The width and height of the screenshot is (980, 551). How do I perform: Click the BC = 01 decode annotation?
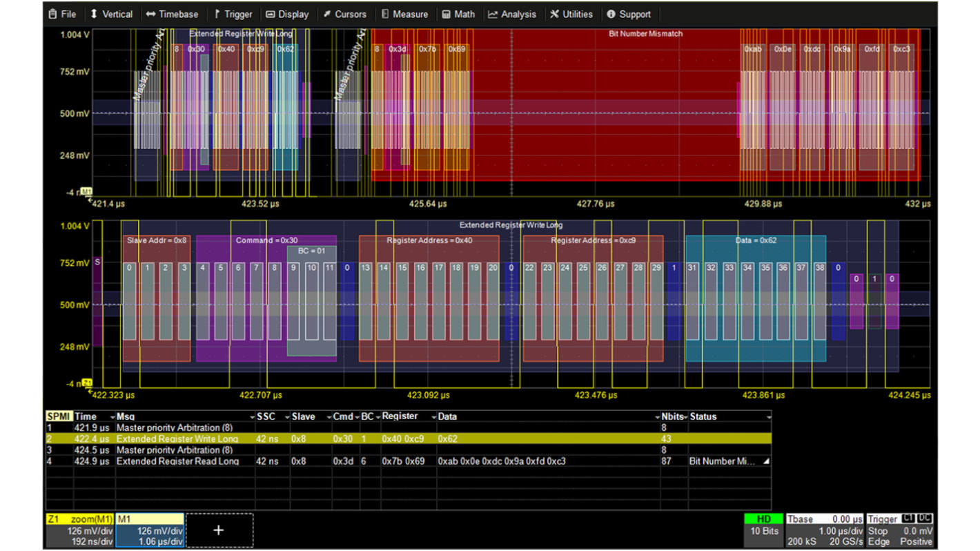point(311,251)
